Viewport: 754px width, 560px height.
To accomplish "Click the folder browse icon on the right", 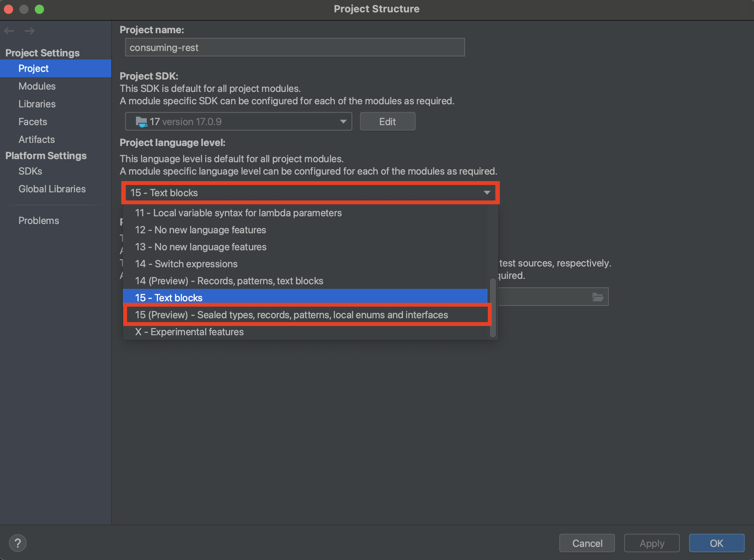I will point(598,297).
